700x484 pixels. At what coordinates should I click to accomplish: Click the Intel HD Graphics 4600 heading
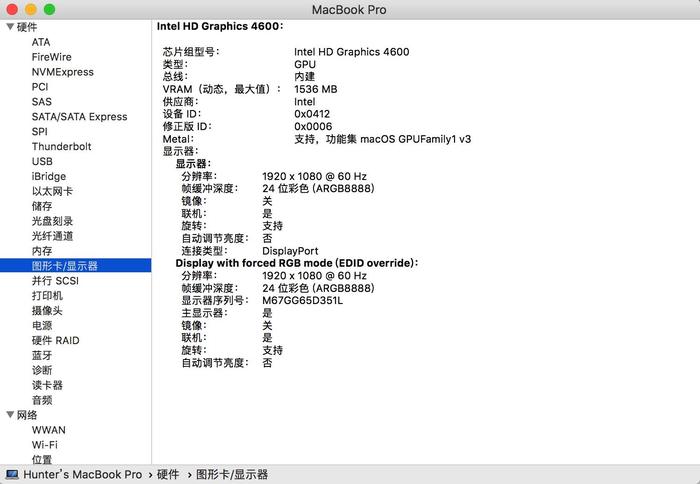pyautogui.click(x=220, y=26)
